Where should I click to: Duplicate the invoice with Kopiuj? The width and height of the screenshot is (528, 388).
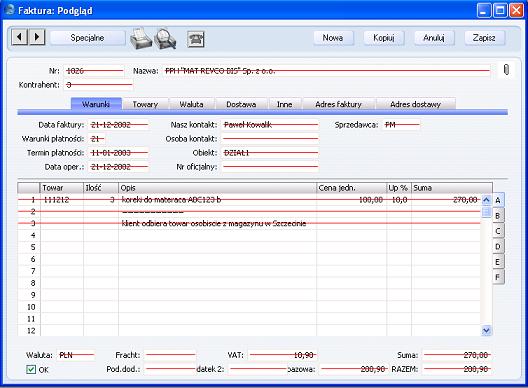point(384,38)
